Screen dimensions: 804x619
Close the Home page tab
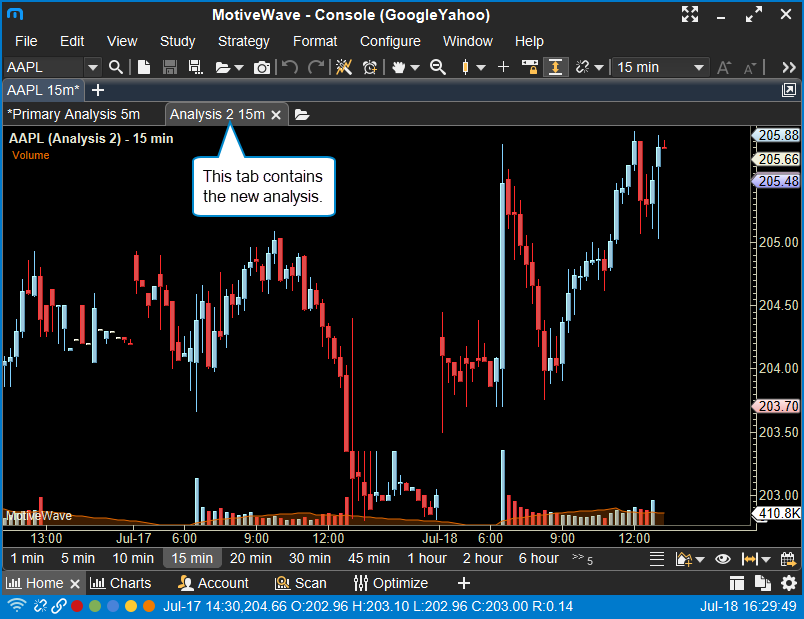click(75, 584)
